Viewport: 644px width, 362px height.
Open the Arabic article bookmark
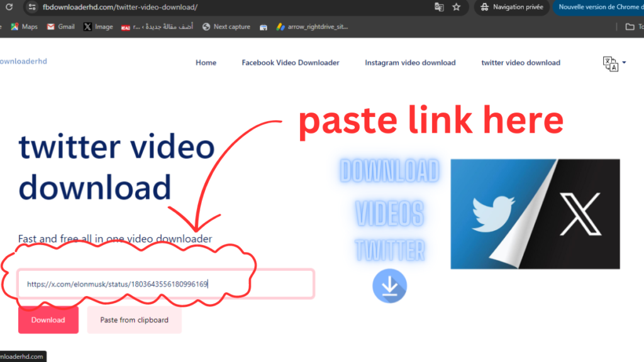[157, 26]
